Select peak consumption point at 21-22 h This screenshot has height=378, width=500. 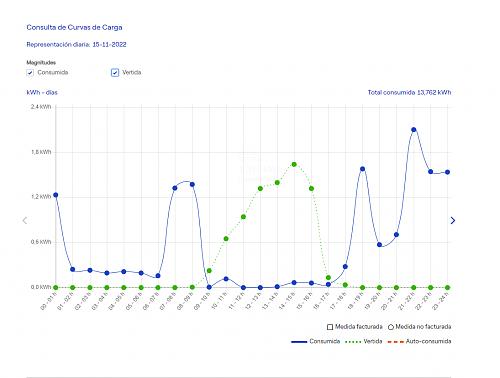pos(414,130)
